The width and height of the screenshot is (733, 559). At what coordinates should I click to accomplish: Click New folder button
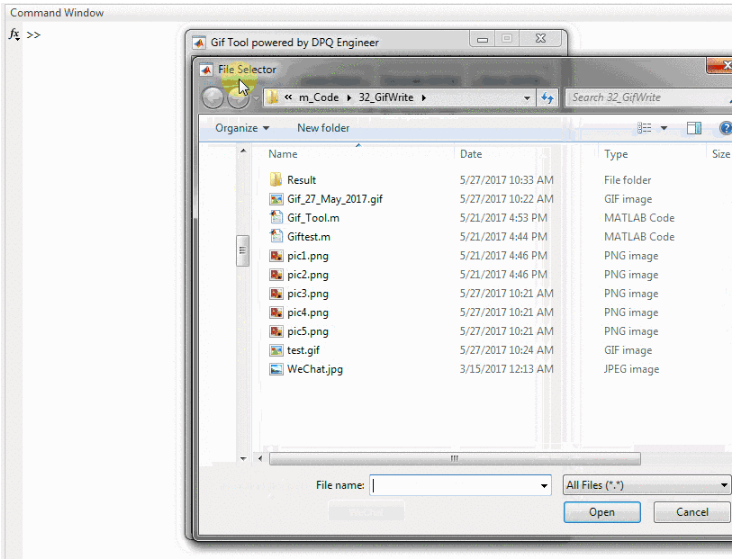[323, 128]
